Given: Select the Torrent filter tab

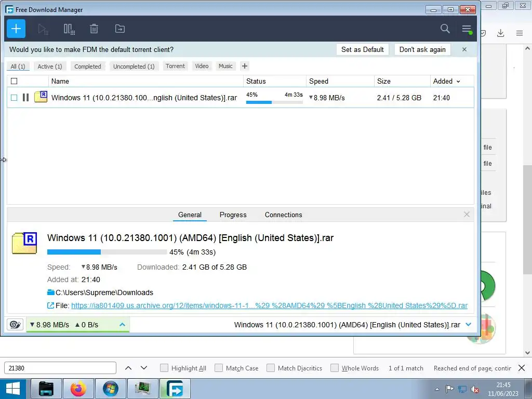Looking at the screenshot, I should tap(176, 66).
